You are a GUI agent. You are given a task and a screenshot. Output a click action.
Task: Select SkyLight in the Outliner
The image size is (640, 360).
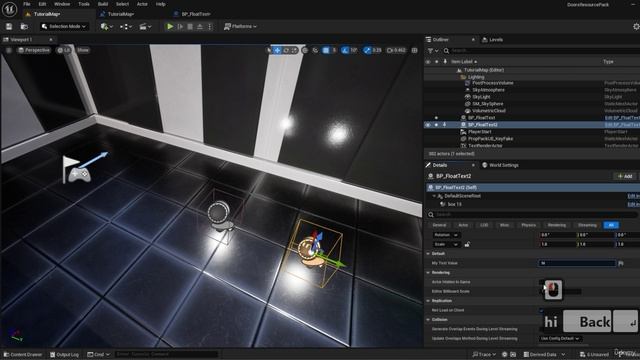(x=481, y=97)
